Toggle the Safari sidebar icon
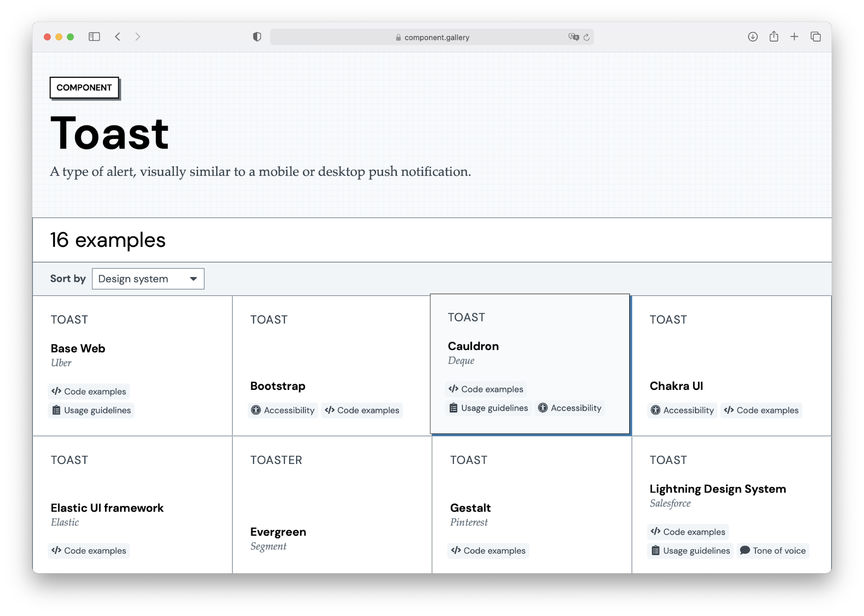 [x=94, y=37]
